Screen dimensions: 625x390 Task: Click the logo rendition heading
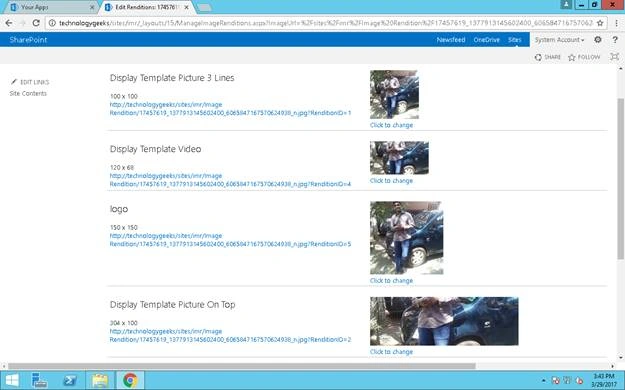click(119, 209)
